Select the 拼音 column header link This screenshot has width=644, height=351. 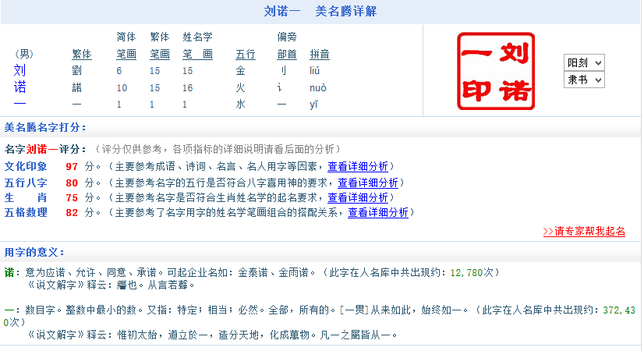(x=320, y=55)
